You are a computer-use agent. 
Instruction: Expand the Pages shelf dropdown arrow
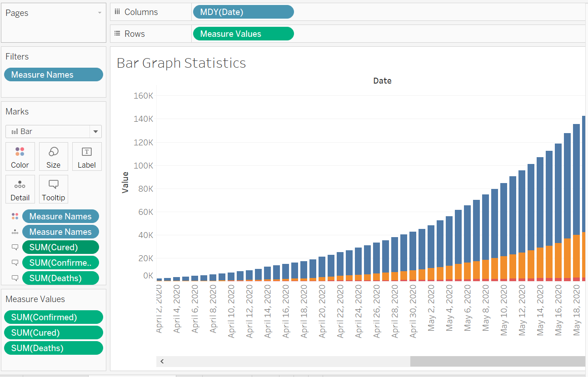pyautogui.click(x=100, y=13)
